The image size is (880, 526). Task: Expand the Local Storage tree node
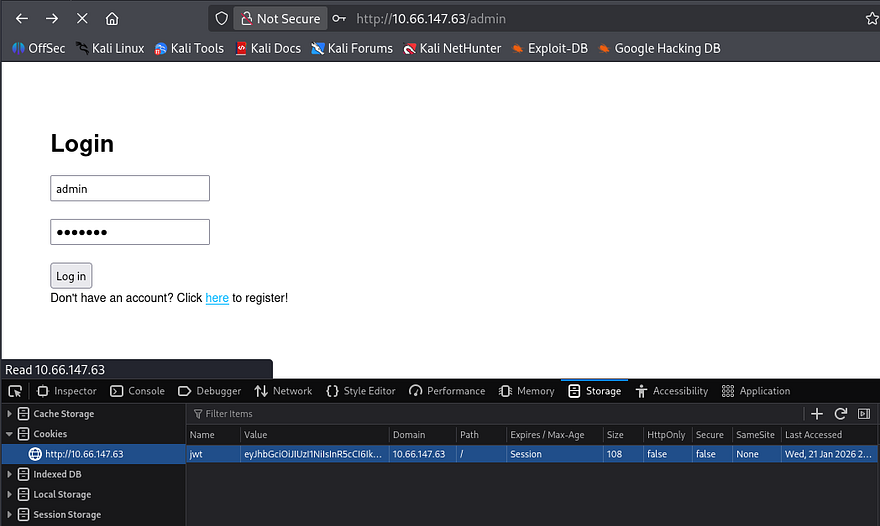[10, 494]
